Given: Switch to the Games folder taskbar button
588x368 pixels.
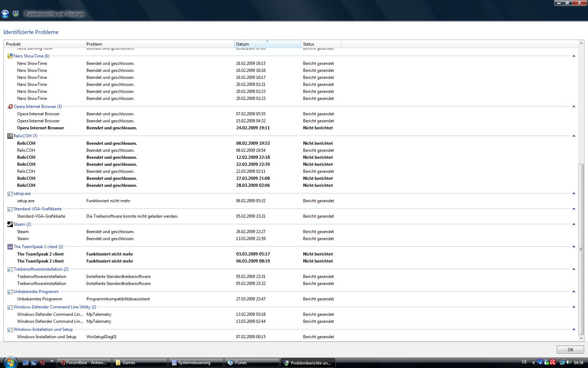Looking at the screenshot, I should click(140, 363).
